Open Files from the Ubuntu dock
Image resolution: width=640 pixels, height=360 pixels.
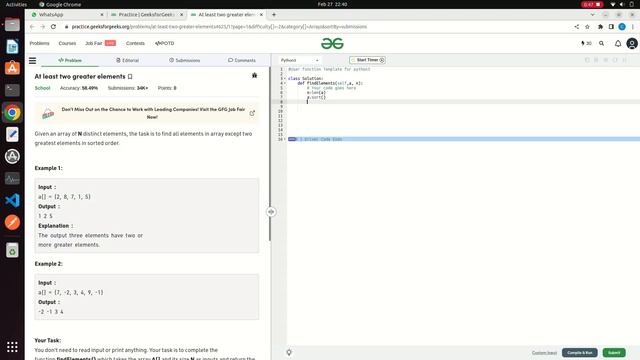pos(12,24)
